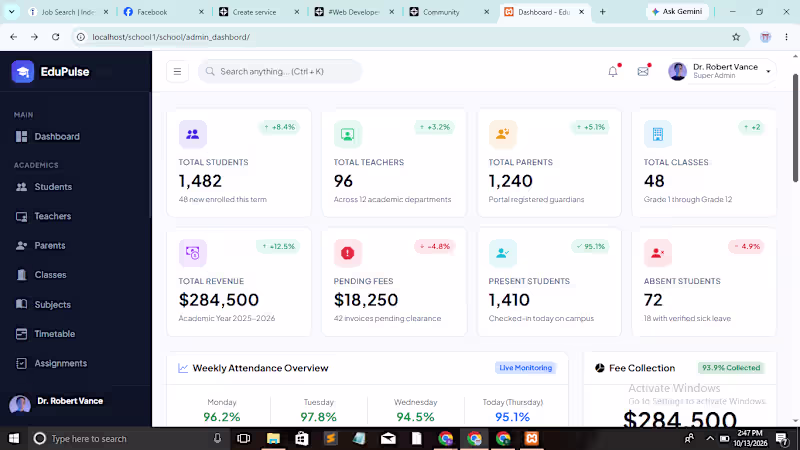Click the EduPulse graduation cap logo
The width and height of the screenshot is (800, 450).
coord(22,72)
